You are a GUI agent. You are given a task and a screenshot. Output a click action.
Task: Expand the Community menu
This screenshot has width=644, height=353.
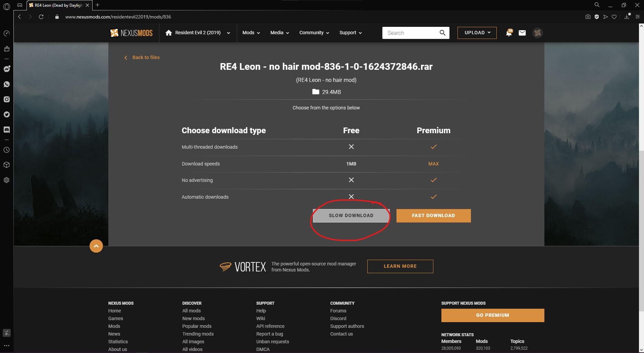coord(314,33)
